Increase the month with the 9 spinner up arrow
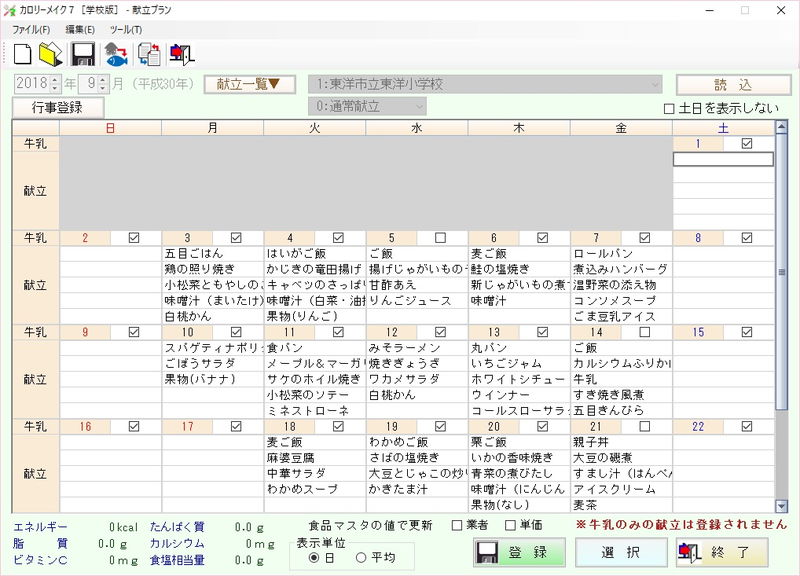The height and width of the screenshot is (576, 800). [103, 80]
